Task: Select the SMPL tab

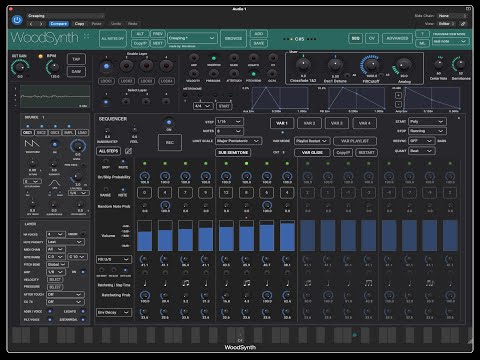Action: pyautogui.click(x=68, y=132)
